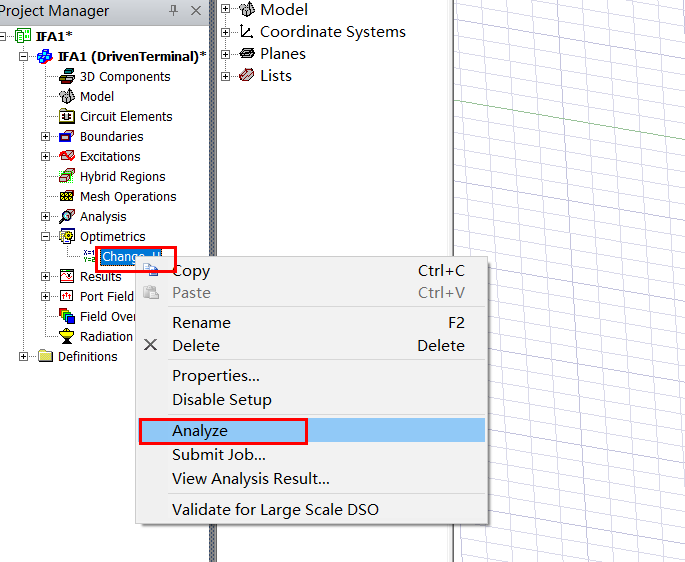The height and width of the screenshot is (562, 685).
Task: Select the Circuit Elements tree label
Action: click(126, 116)
